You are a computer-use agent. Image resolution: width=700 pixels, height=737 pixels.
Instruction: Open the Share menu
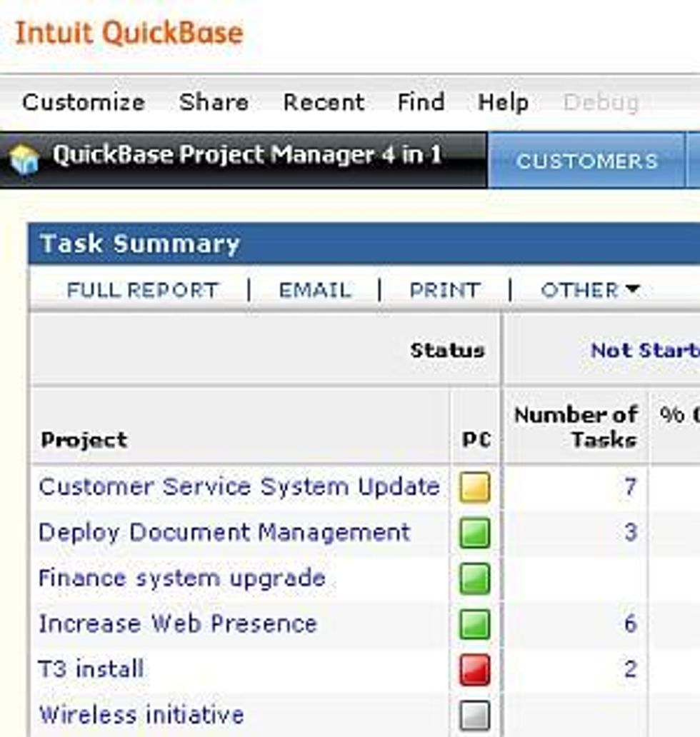coord(214,102)
